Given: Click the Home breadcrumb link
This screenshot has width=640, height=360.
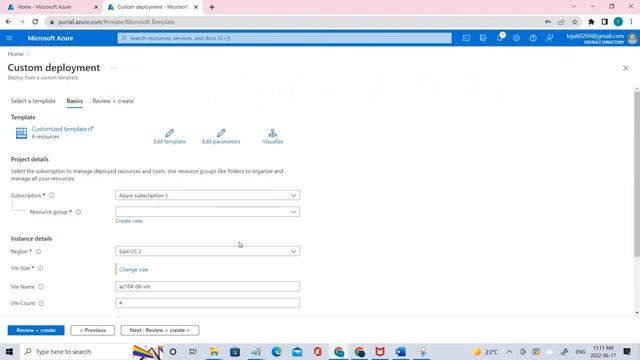Looking at the screenshot, I should pos(16,54).
